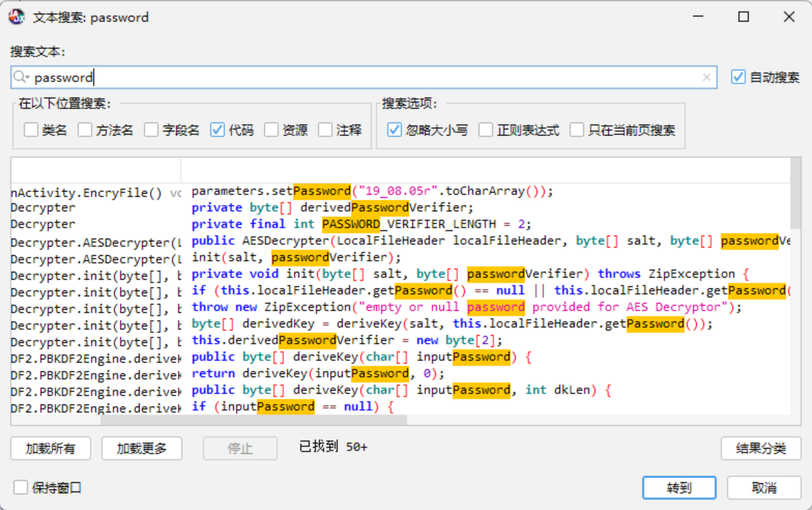
Task: Click the disabled 停止 button
Action: pos(240,448)
